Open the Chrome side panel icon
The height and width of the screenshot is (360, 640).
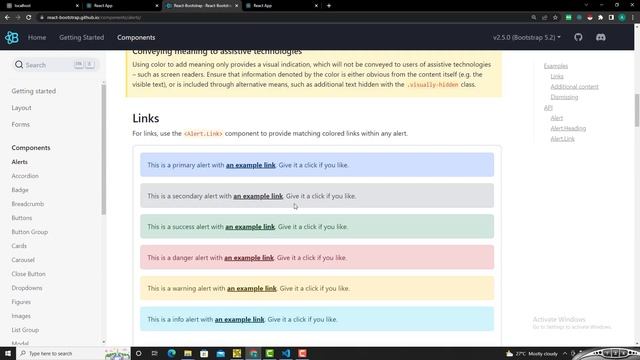[611, 18]
